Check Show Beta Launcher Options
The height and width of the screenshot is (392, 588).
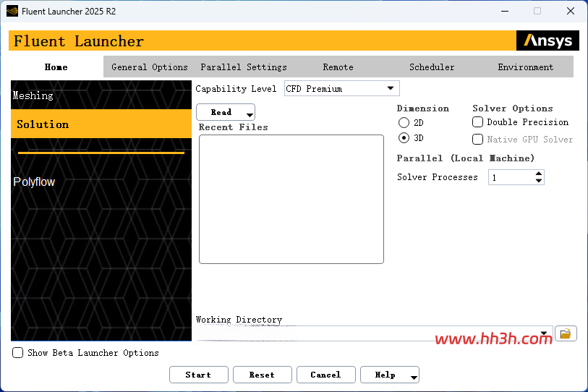tap(17, 353)
